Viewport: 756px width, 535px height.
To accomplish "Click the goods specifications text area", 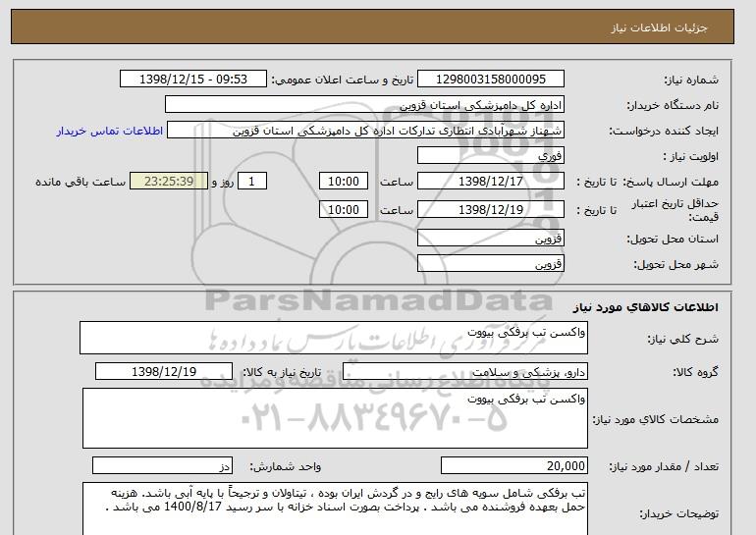I will tap(335, 418).
